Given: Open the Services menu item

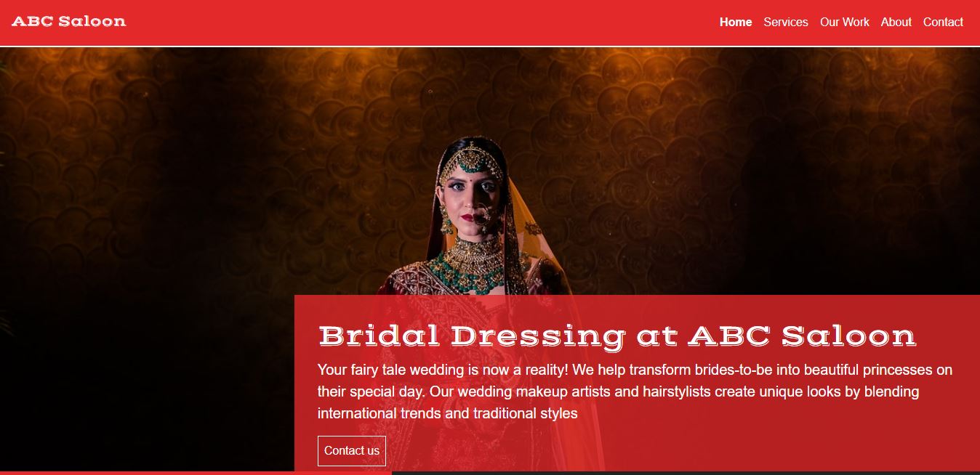Looking at the screenshot, I should (x=786, y=22).
